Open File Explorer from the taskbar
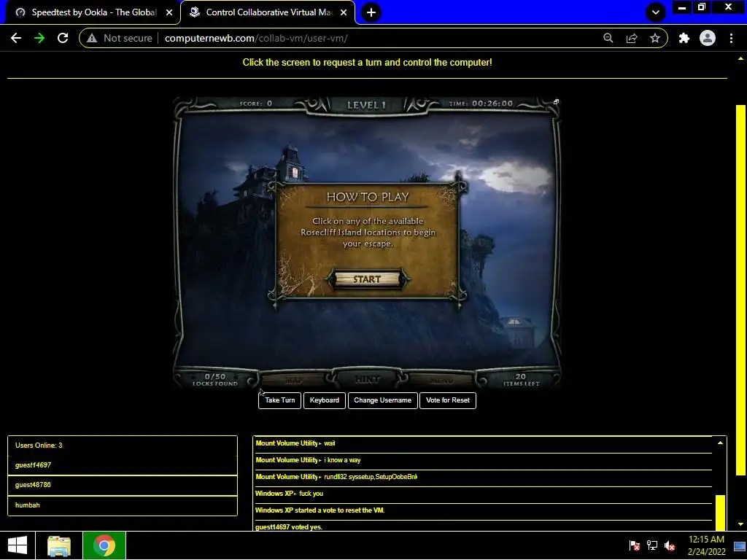747x560 pixels. pyautogui.click(x=59, y=545)
